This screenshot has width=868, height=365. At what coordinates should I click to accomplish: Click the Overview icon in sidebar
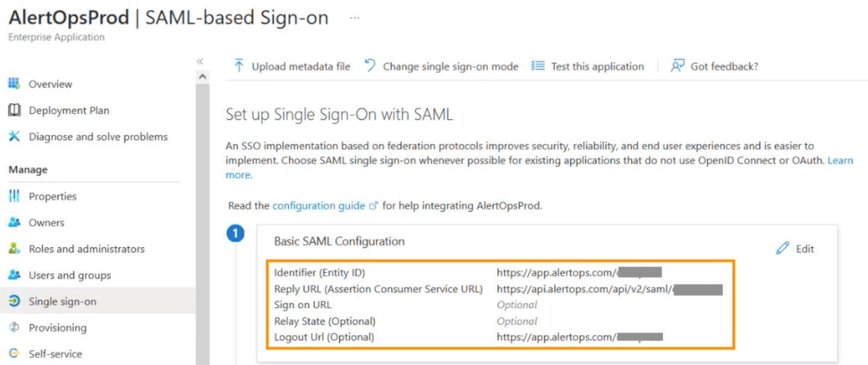pos(14,84)
